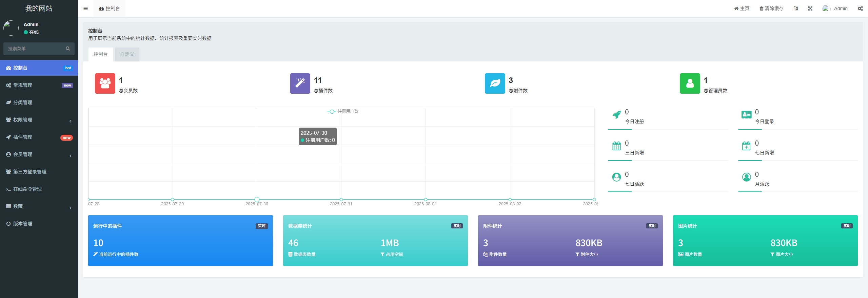
Task: Open settings gears icon at top right
Action: [x=860, y=8]
